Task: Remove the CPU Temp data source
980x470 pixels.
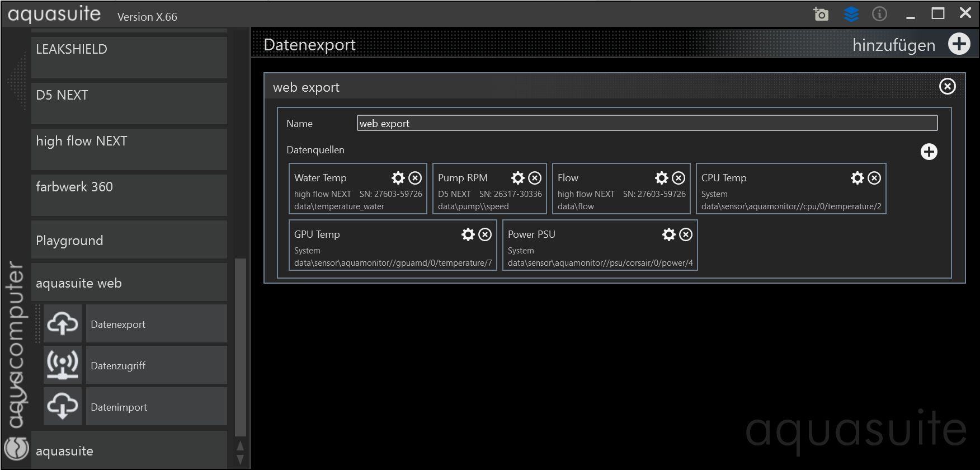Action: 874,178
